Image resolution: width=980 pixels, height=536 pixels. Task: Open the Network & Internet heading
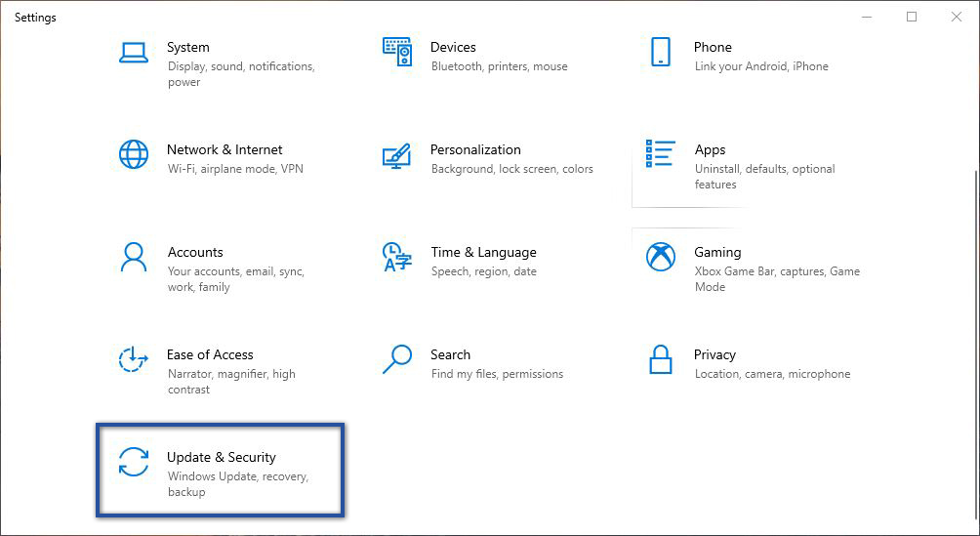click(x=225, y=149)
